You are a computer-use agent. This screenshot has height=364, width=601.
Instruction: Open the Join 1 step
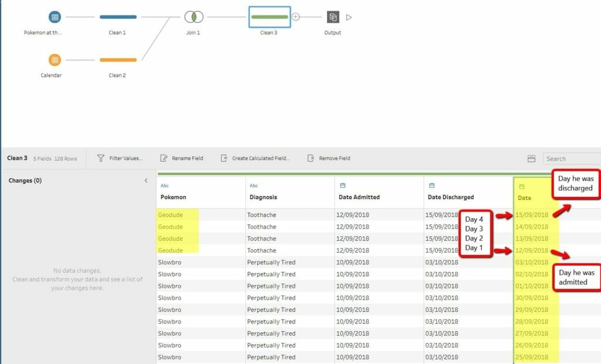click(194, 17)
